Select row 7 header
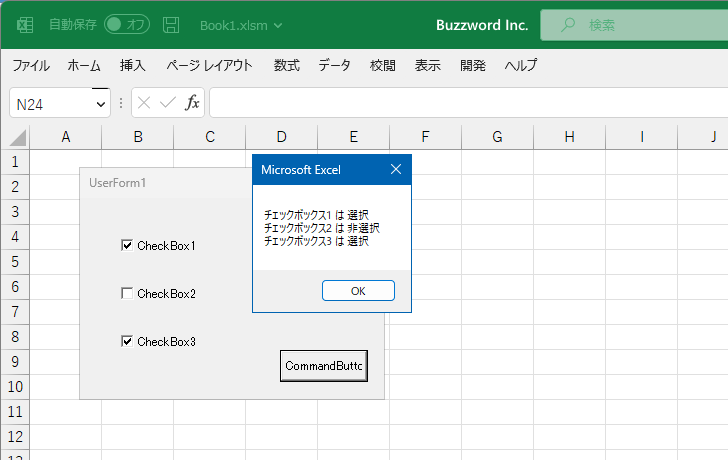The height and width of the screenshot is (460, 728). tap(15, 312)
